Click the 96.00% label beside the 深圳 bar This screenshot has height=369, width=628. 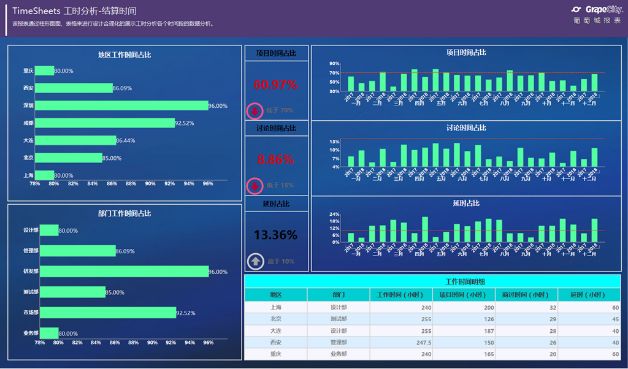[218, 106]
